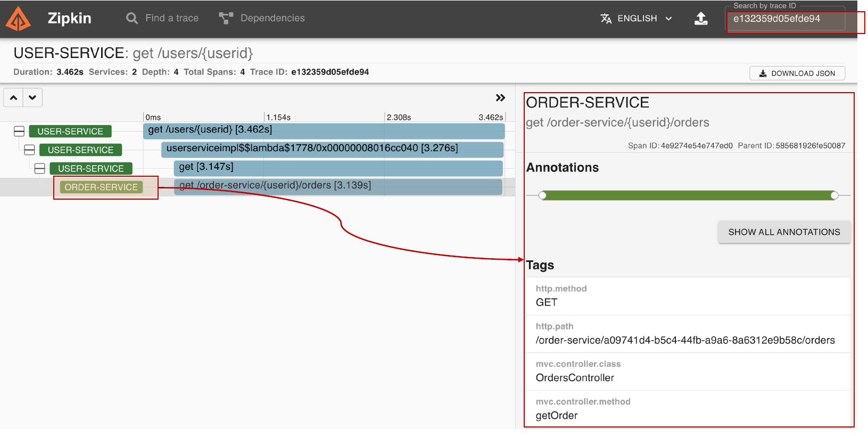
Task: Click the http.path tag value
Action: (685, 340)
